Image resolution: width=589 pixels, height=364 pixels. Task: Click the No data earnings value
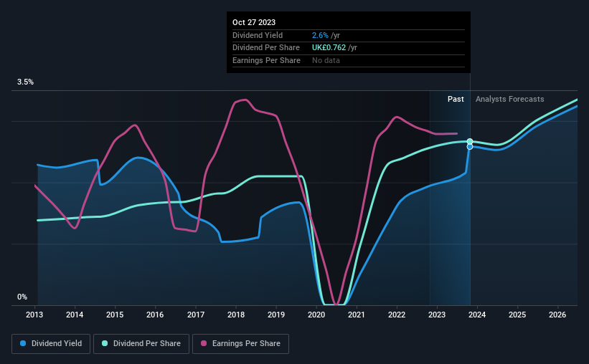tap(326, 60)
